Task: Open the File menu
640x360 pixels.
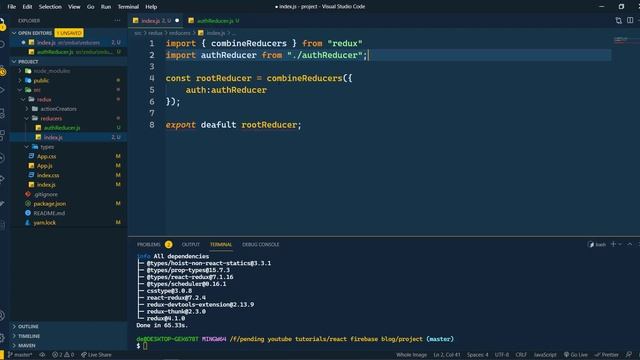Action: click(11, 7)
